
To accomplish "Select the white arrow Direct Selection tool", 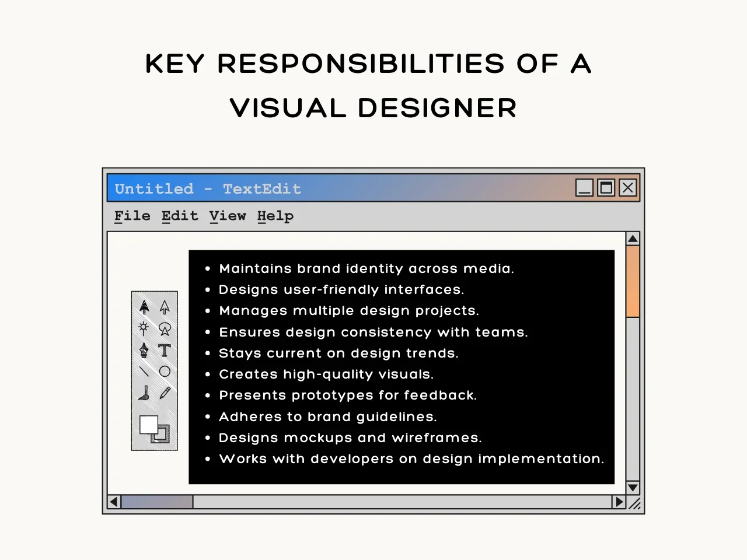I will pos(165,307).
